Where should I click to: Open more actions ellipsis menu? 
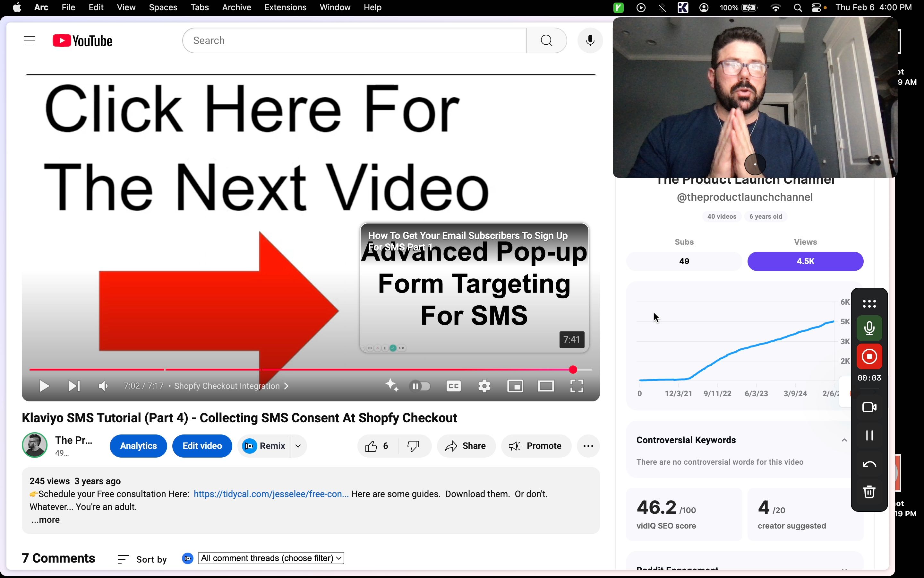[588, 446]
